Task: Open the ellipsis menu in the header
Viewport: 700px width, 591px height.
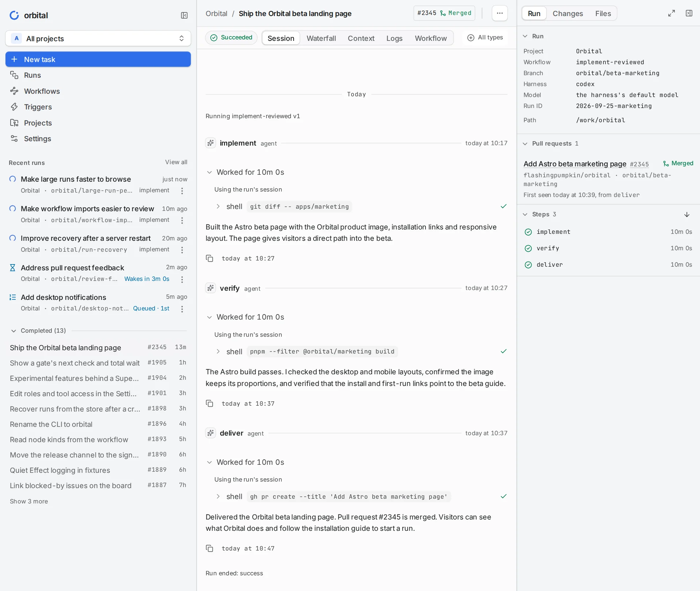Action: [x=499, y=13]
